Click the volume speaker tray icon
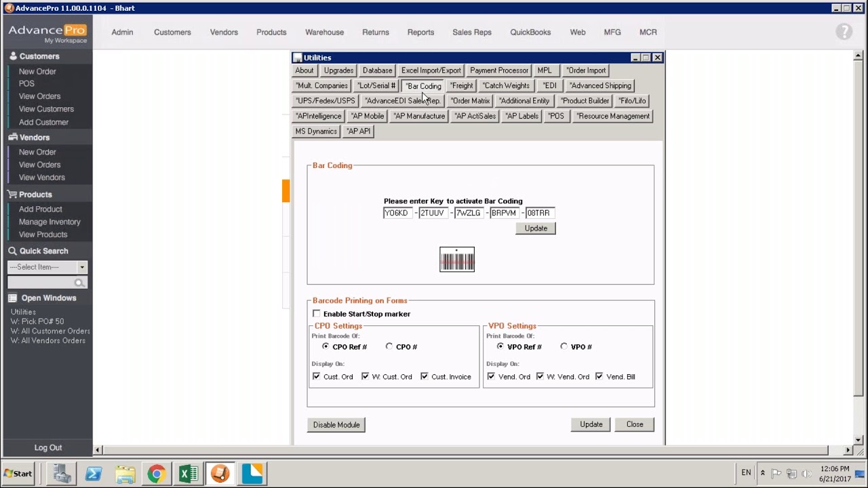 [x=805, y=473]
